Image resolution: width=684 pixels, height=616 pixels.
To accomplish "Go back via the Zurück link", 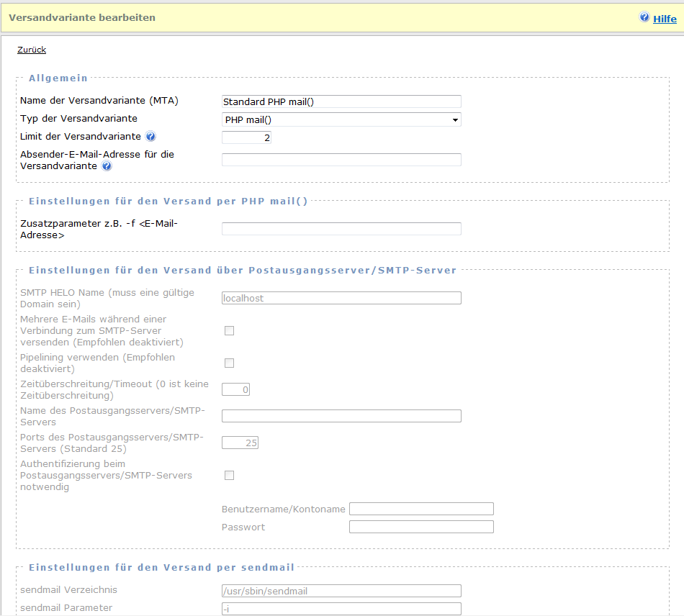I will 32,50.
